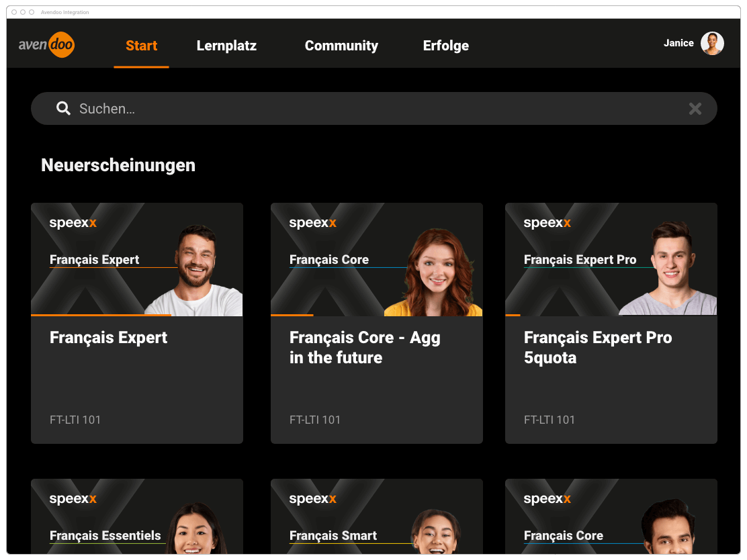Click FT-LTI 101 under Français Expert
This screenshot has width=747, height=560.
[x=75, y=420]
